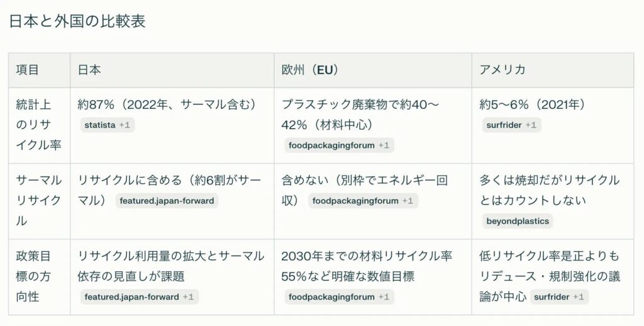
Task: Click the 約87%（2022年、サーマル含む） text
Action: [x=168, y=104]
